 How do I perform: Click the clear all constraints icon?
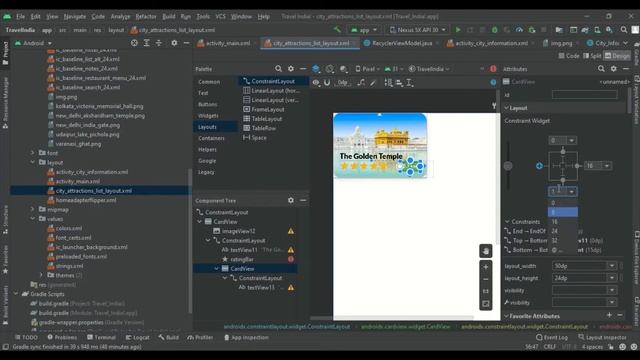[x=361, y=83]
